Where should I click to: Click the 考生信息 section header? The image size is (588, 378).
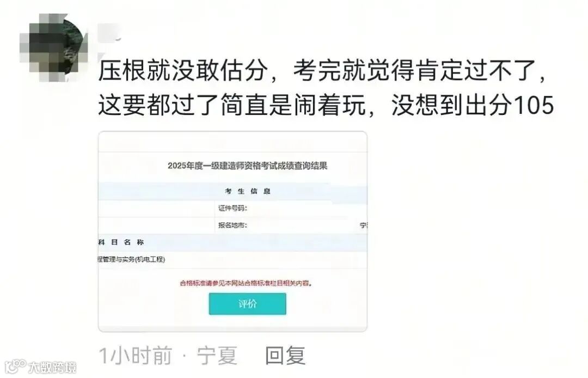248,191
